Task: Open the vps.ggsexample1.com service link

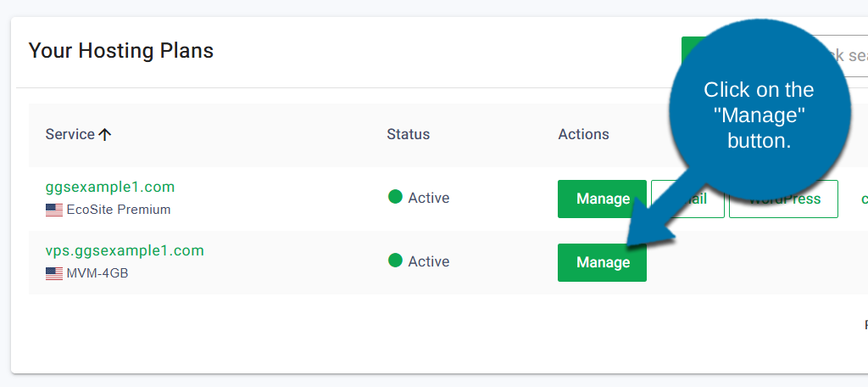Action: tap(125, 250)
